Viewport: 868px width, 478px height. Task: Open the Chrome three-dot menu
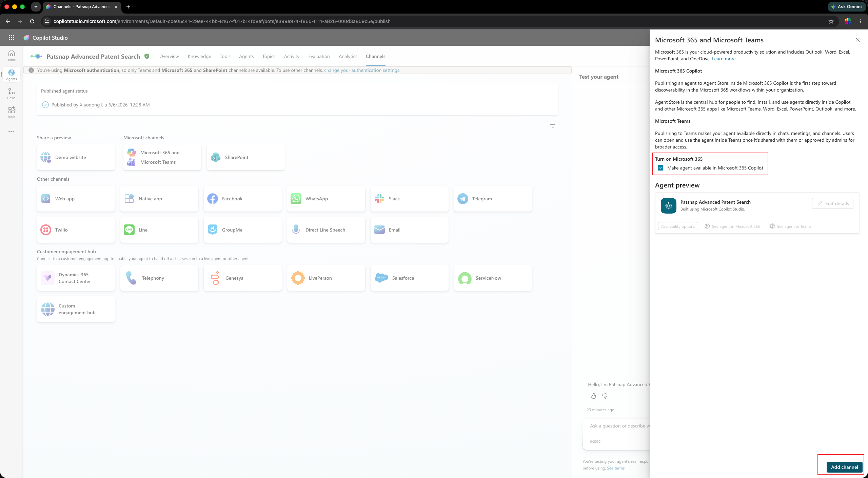[860, 21]
